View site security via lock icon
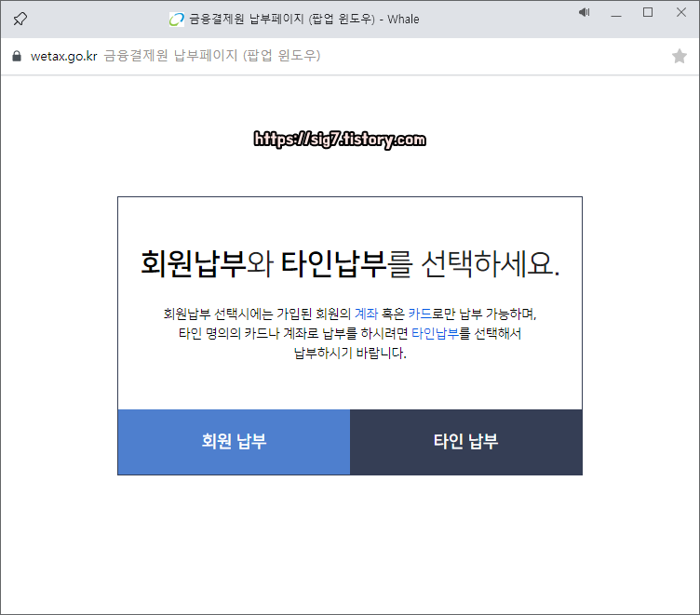The width and height of the screenshot is (700, 615). pyautogui.click(x=17, y=56)
